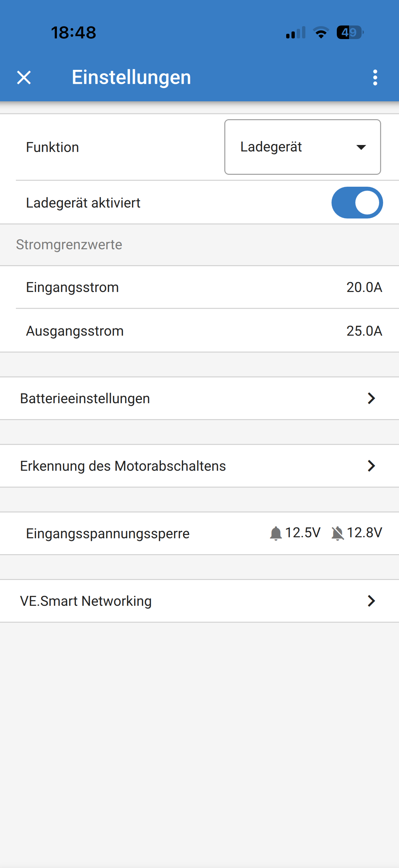Open the Batterieeinstellungen menu entry

click(85, 398)
